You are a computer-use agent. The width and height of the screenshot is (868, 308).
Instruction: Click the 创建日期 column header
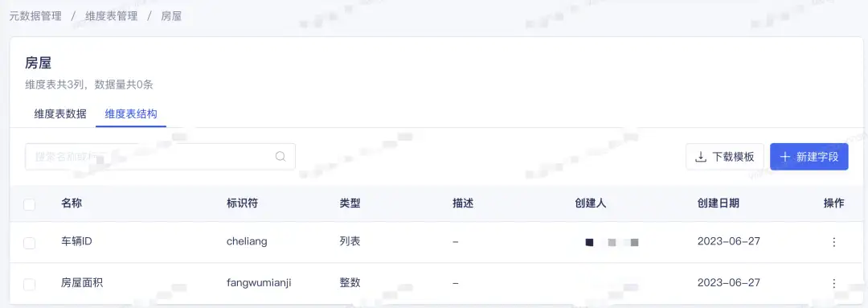click(718, 203)
